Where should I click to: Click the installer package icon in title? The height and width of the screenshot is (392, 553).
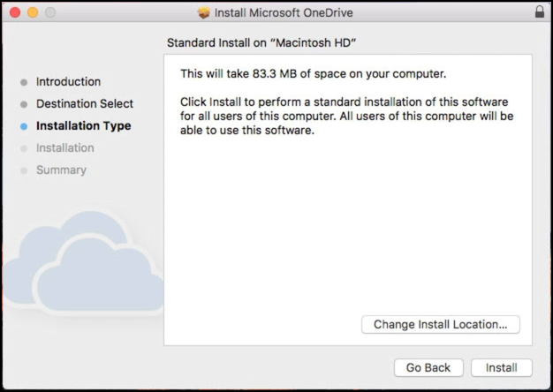204,12
